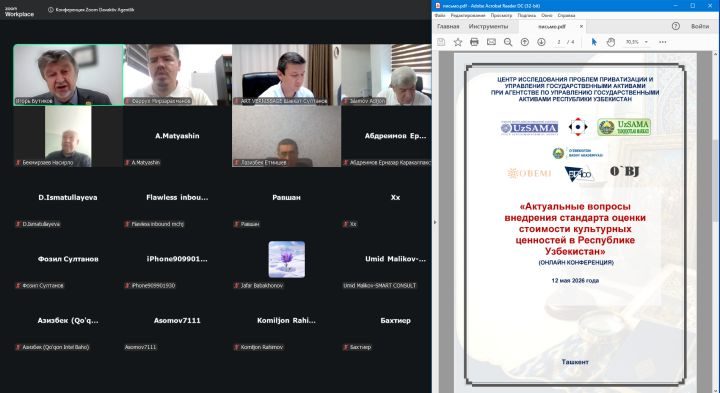This screenshot has width=720, height=393.
Task: Click the Абдреимов Ер... participant tile name
Action: tap(395, 136)
